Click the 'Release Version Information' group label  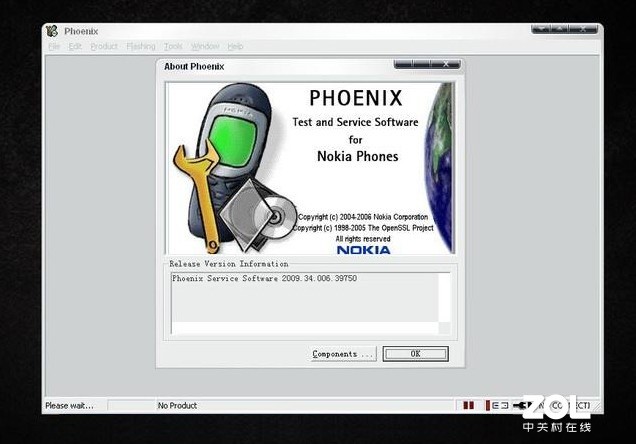[x=229, y=264]
